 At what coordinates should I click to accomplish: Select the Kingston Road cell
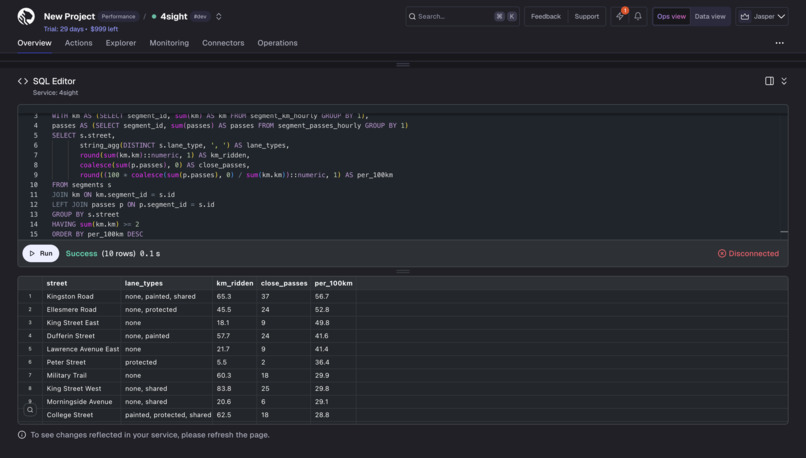click(81, 297)
